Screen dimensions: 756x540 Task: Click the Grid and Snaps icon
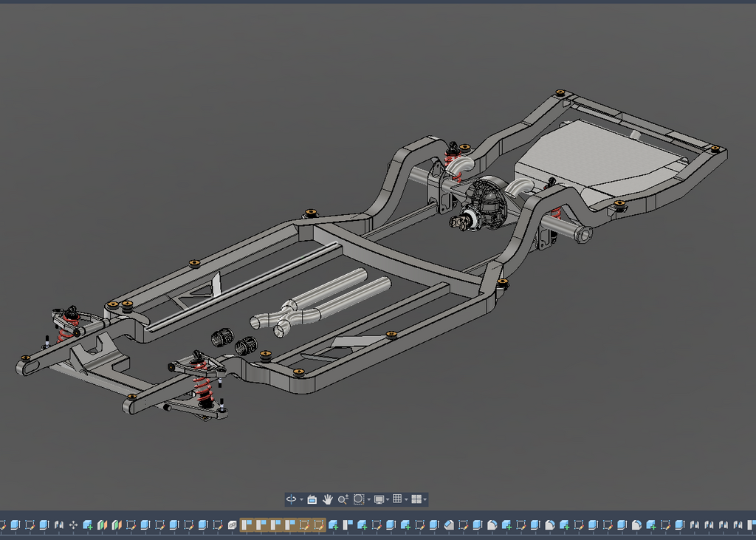(x=397, y=499)
